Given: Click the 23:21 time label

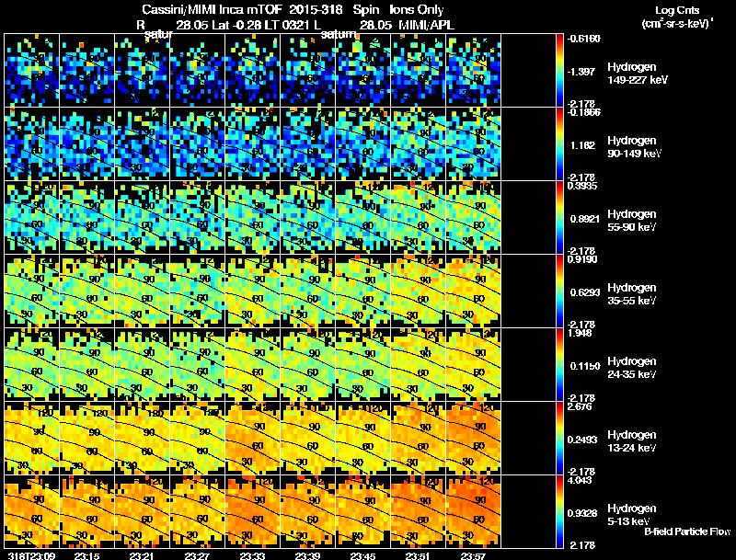Looking at the screenshot, I should coord(142,556).
